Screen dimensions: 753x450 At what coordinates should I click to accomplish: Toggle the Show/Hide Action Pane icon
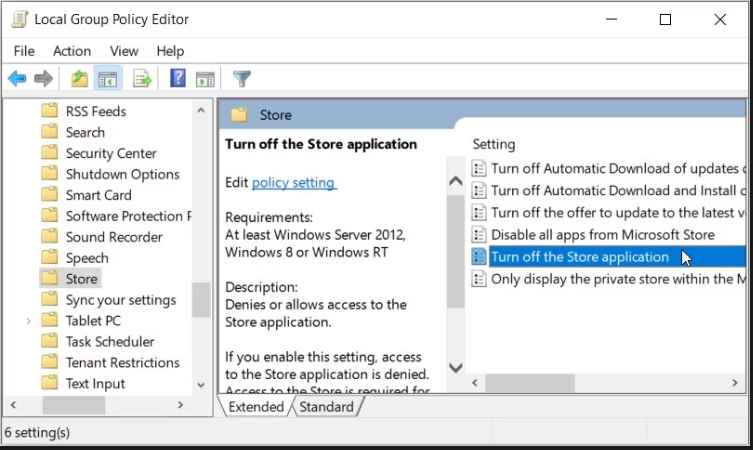(x=205, y=79)
